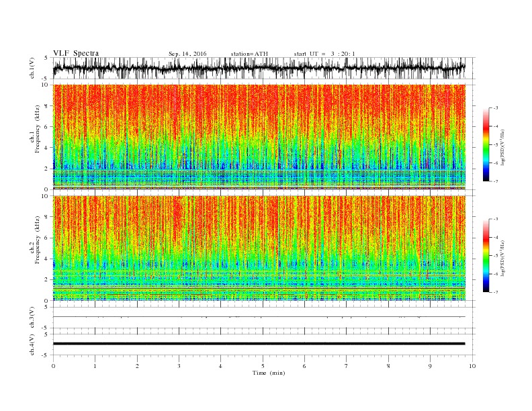The height and width of the screenshot is (411, 532).
Task: Click the ch.3(V) axis label
Action: point(32,318)
